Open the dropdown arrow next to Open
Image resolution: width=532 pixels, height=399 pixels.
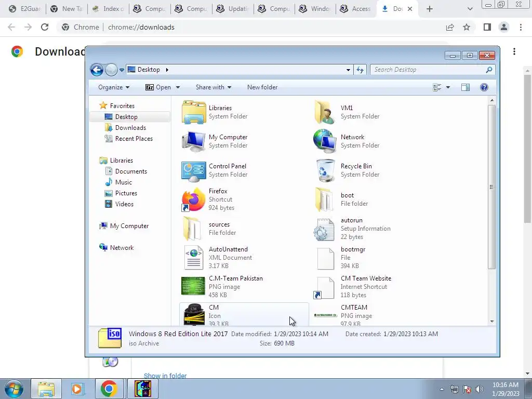click(178, 87)
